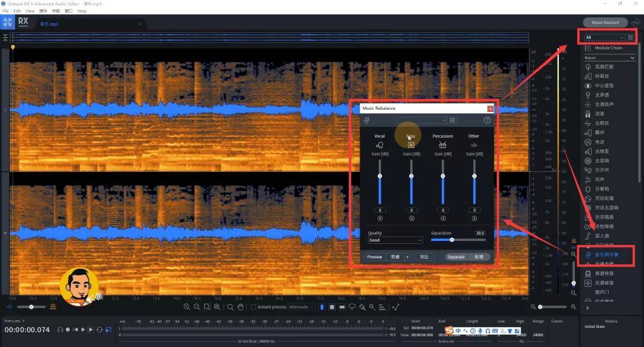
Task: Select the time-frequency selection tool
Action: point(332,307)
